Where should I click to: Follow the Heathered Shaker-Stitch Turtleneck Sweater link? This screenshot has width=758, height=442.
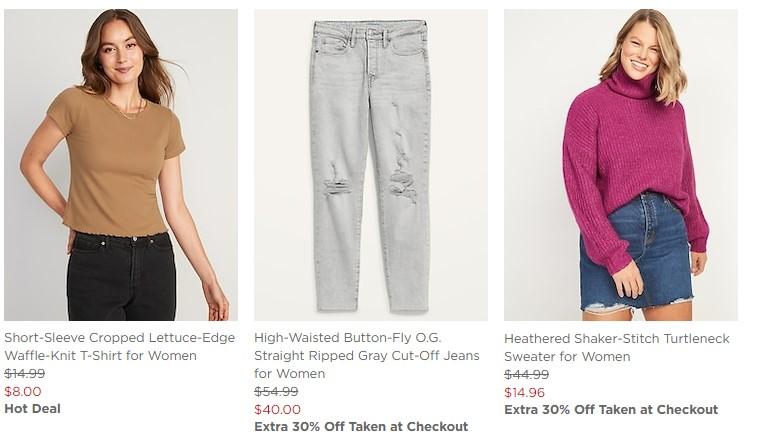tap(616, 348)
